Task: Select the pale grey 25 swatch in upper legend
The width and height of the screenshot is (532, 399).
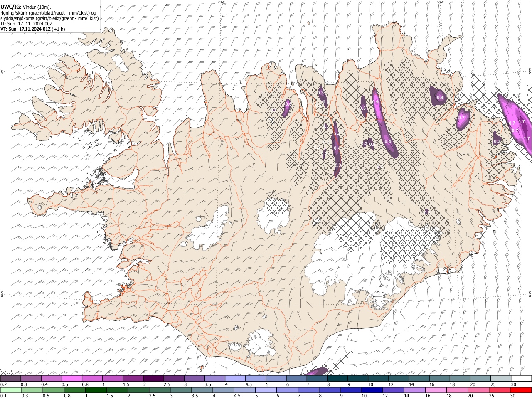Action: (500, 378)
